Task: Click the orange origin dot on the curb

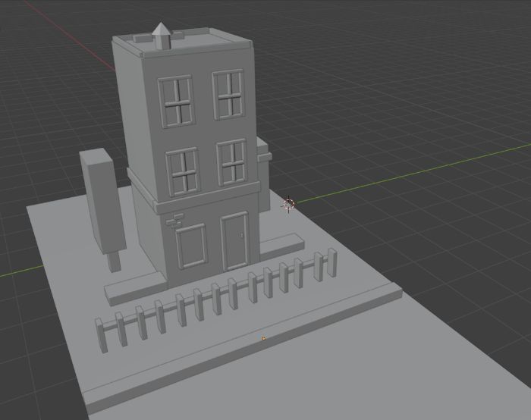Action: 263,338
